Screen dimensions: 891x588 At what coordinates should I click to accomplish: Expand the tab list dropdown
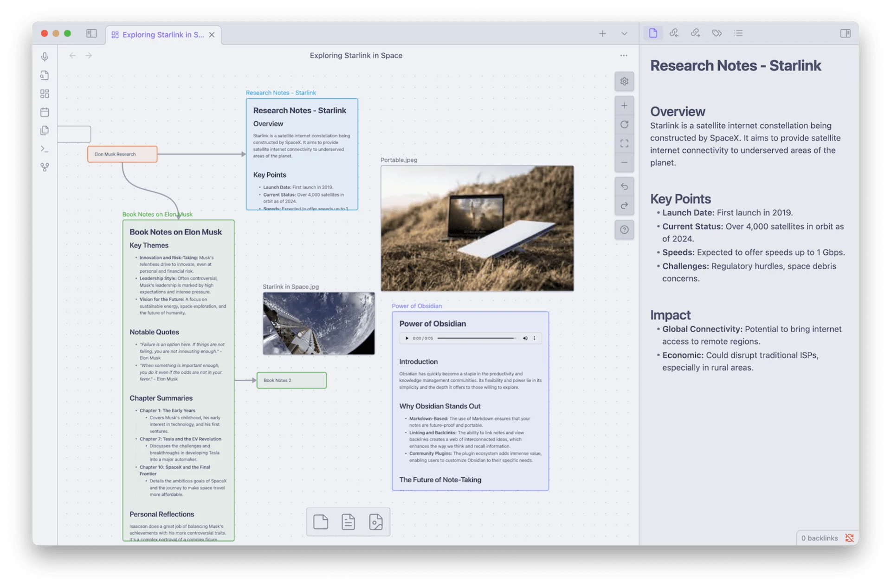tap(624, 33)
